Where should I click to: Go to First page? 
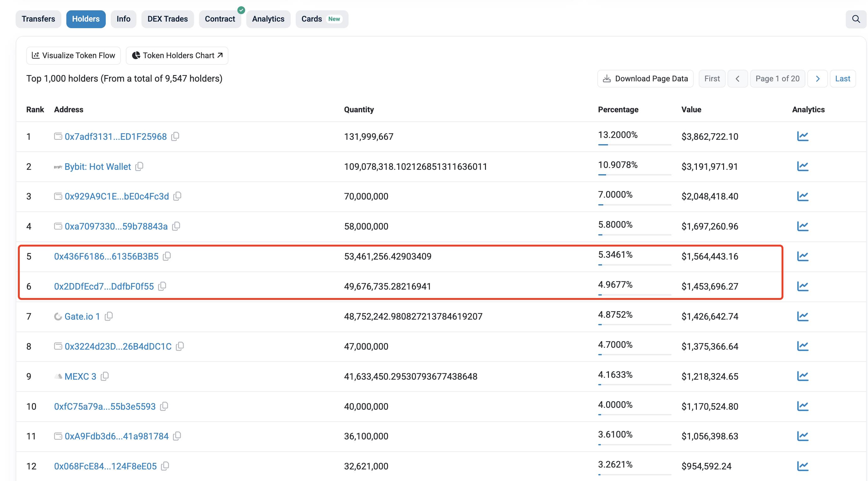click(x=712, y=79)
